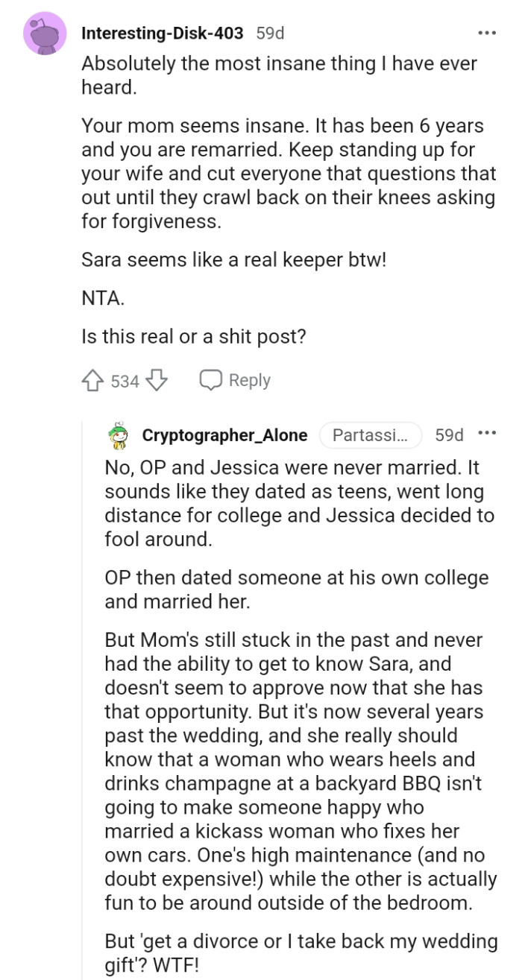
Task: Select the Partassi flair badge
Action: pyautogui.click(x=371, y=435)
